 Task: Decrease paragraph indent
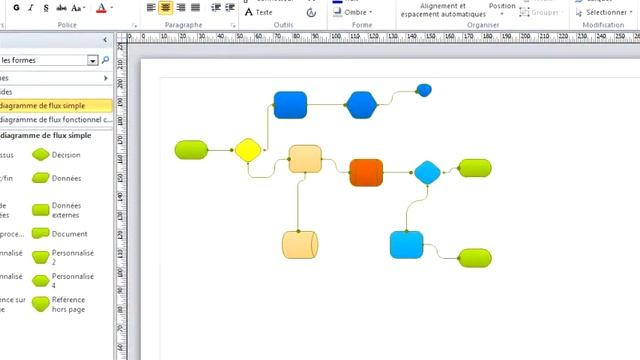(216, 7)
